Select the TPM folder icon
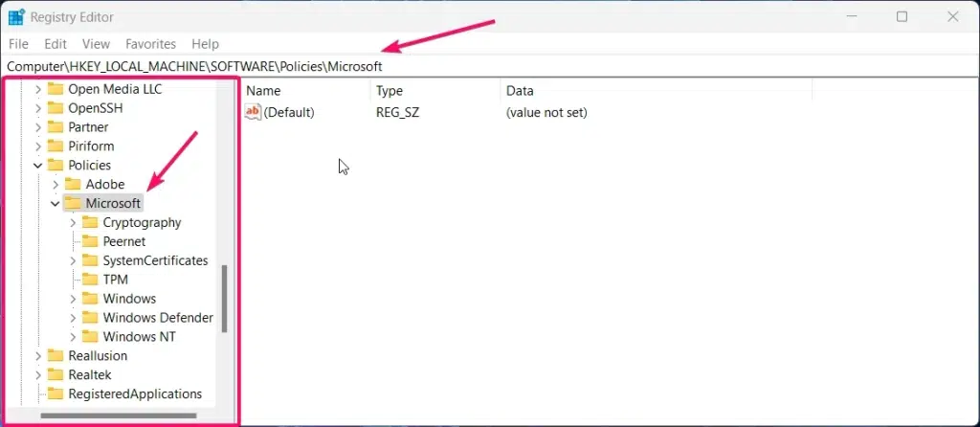980x427 pixels. point(91,280)
